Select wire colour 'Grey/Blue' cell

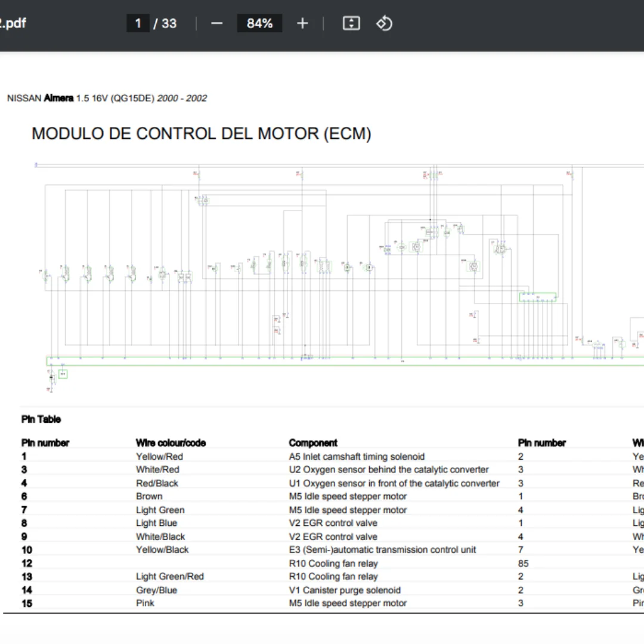pos(156,590)
